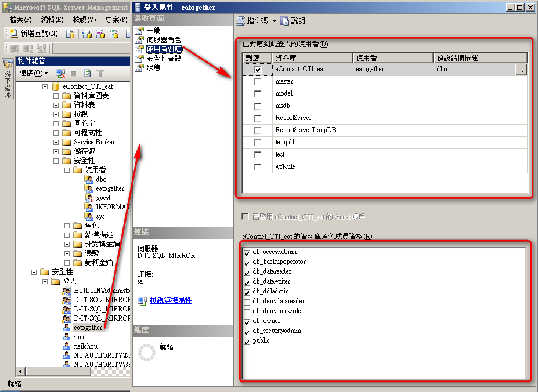This screenshot has height=392, width=538.
Task: Enable db_denydatareader role membership
Action: tap(247, 302)
